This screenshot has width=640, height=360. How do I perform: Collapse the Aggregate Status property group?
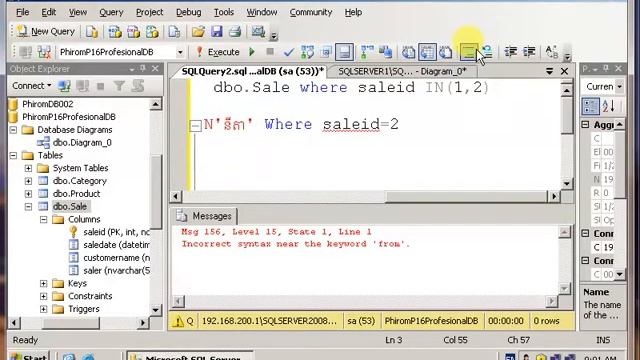pos(585,124)
